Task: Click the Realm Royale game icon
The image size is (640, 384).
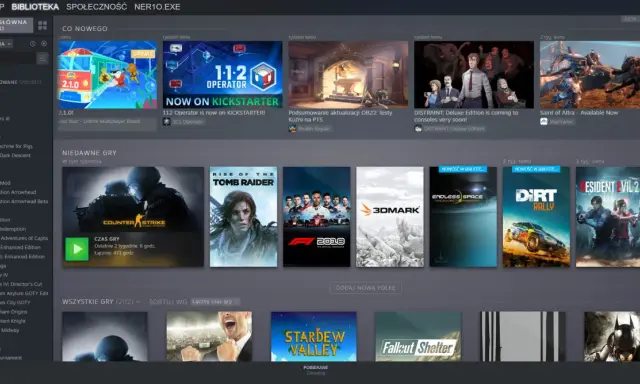Action: [292, 129]
